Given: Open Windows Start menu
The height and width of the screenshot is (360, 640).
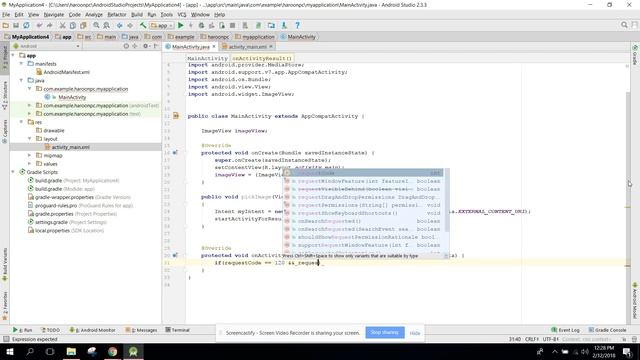Looking at the screenshot, I should pyautogui.click(x=10, y=351).
